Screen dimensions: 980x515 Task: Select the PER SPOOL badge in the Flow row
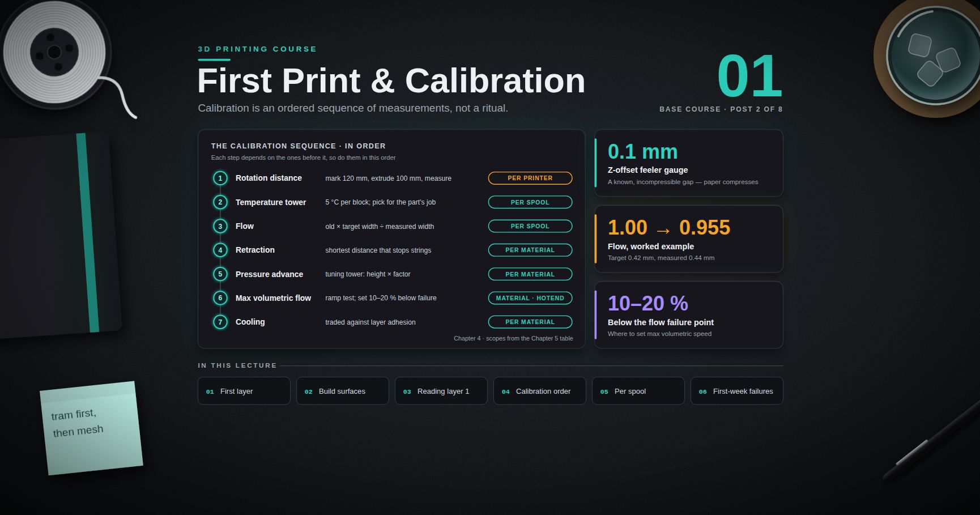click(x=530, y=226)
